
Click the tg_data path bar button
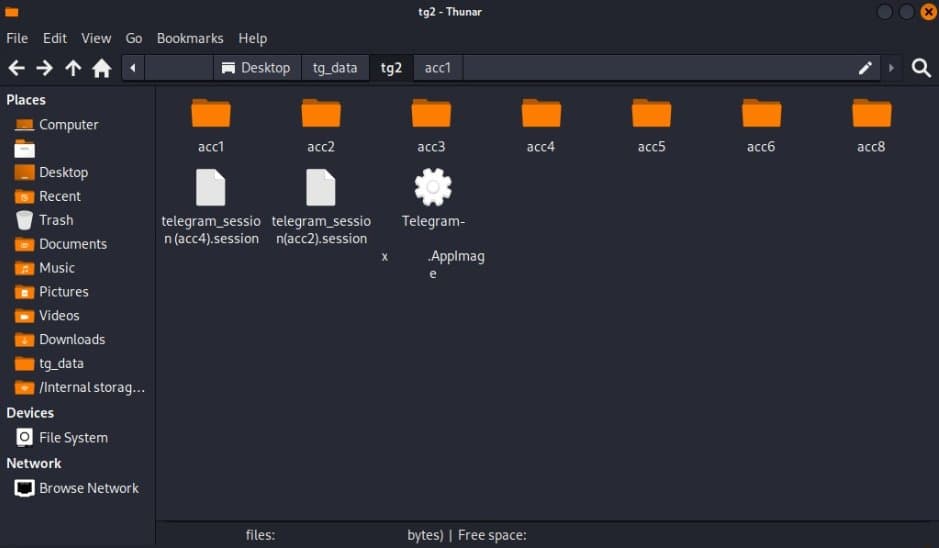[x=335, y=68]
